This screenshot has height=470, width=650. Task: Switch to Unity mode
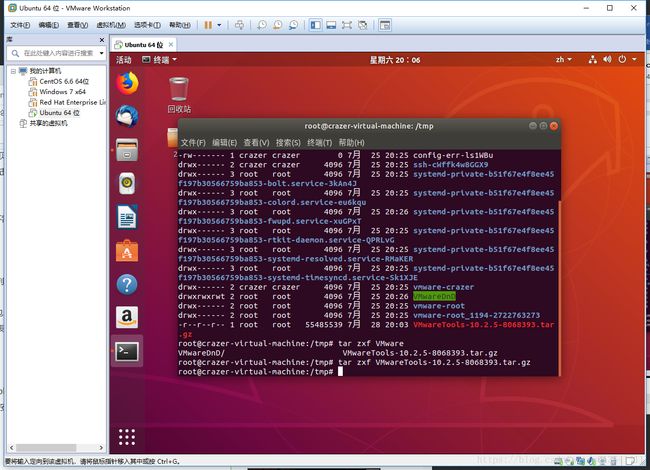coord(363,25)
